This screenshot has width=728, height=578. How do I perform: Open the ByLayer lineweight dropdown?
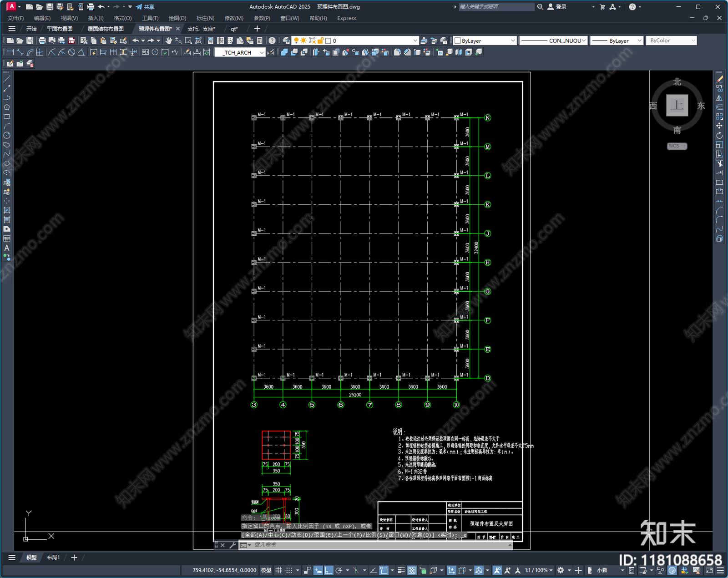point(639,41)
